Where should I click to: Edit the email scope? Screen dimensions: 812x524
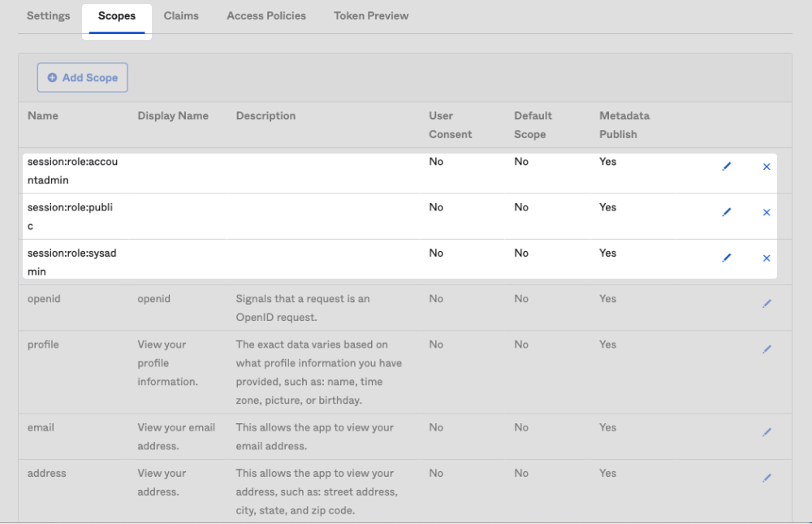pyautogui.click(x=767, y=431)
